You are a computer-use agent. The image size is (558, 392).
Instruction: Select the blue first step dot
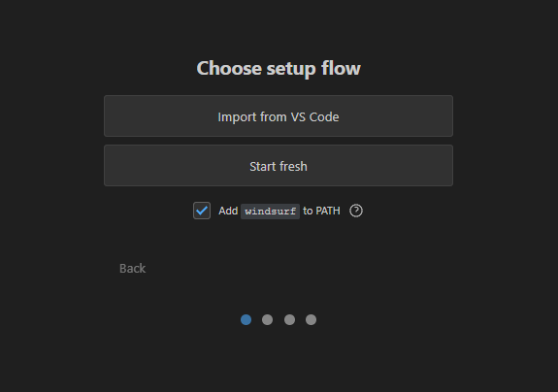click(x=246, y=319)
